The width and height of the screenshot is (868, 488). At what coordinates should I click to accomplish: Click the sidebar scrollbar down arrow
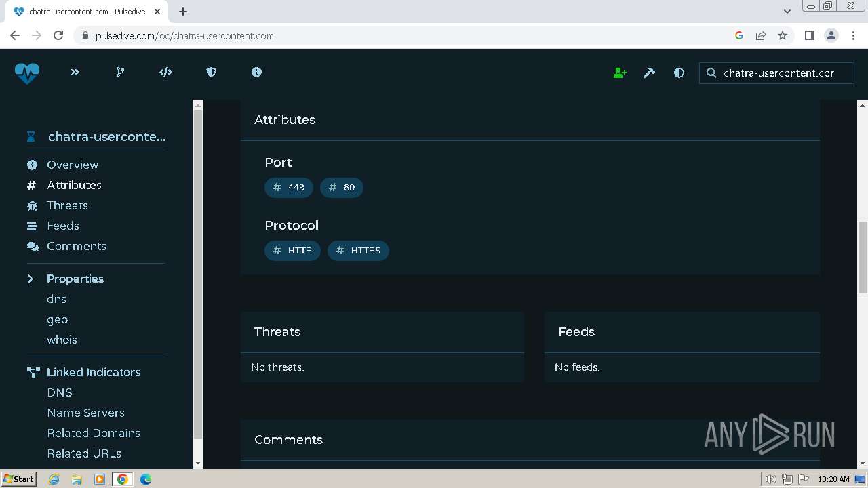click(x=198, y=463)
